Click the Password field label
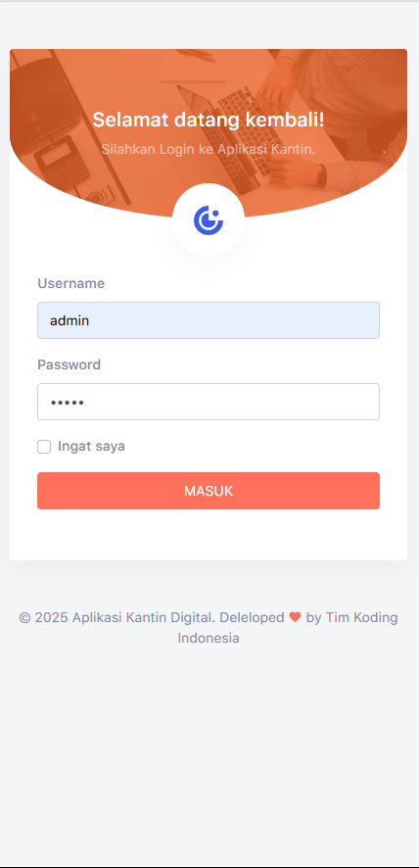 [69, 364]
